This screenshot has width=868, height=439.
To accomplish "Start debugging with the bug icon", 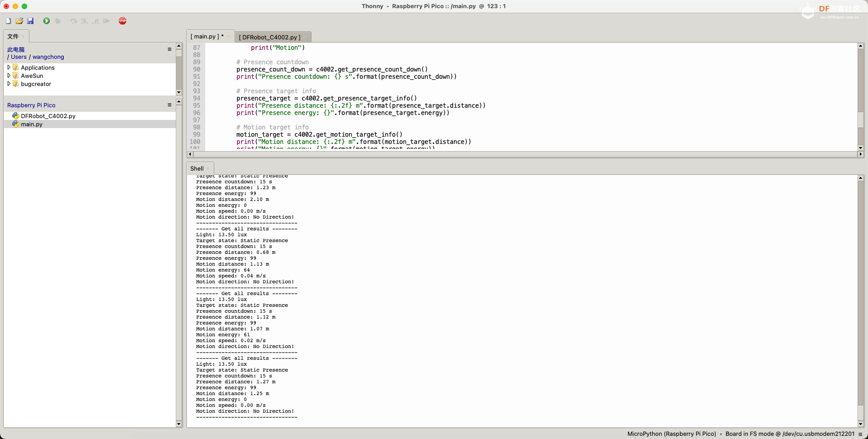I will pos(57,21).
